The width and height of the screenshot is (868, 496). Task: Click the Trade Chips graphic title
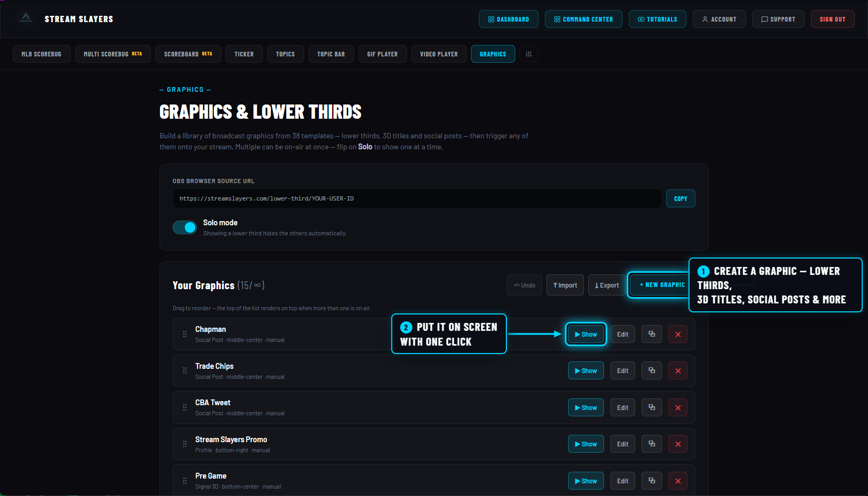(x=214, y=366)
